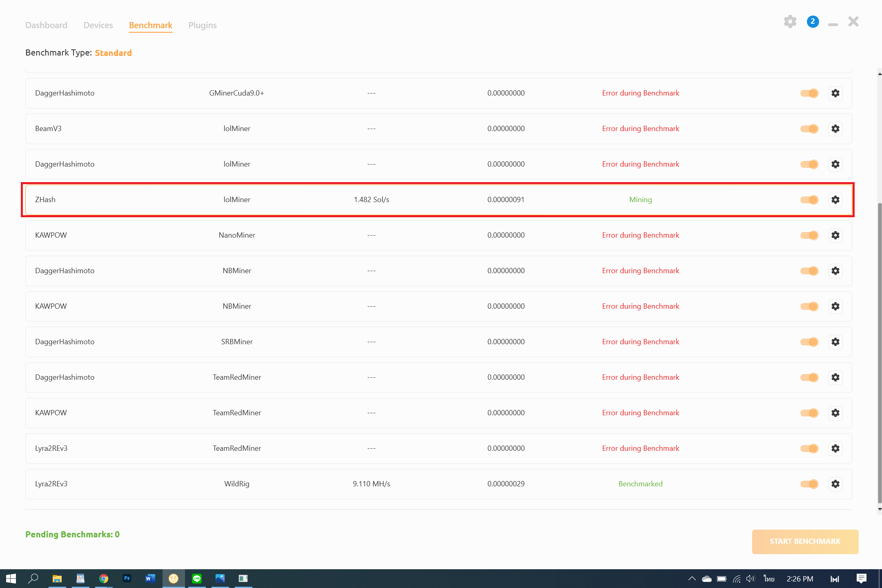Screen dimensions: 882x588
Task: Open settings gear for KAWPOW NBMiner
Action: (x=835, y=306)
